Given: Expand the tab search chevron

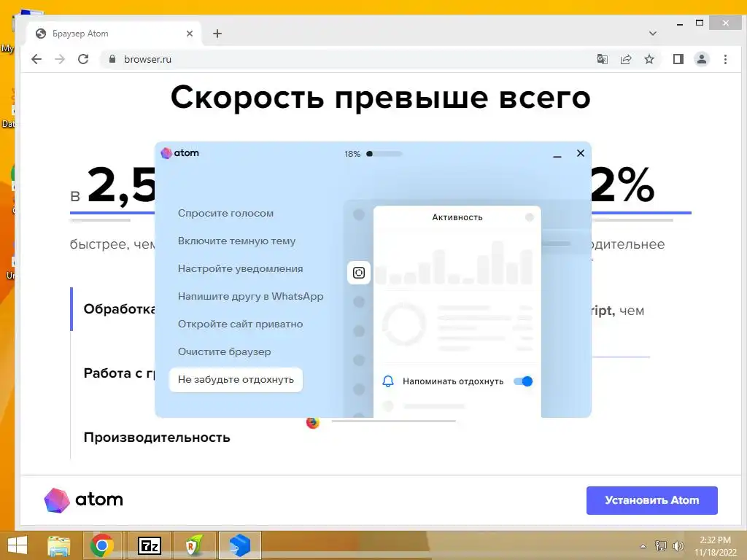Looking at the screenshot, I should pyautogui.click(x=653, y=34).
